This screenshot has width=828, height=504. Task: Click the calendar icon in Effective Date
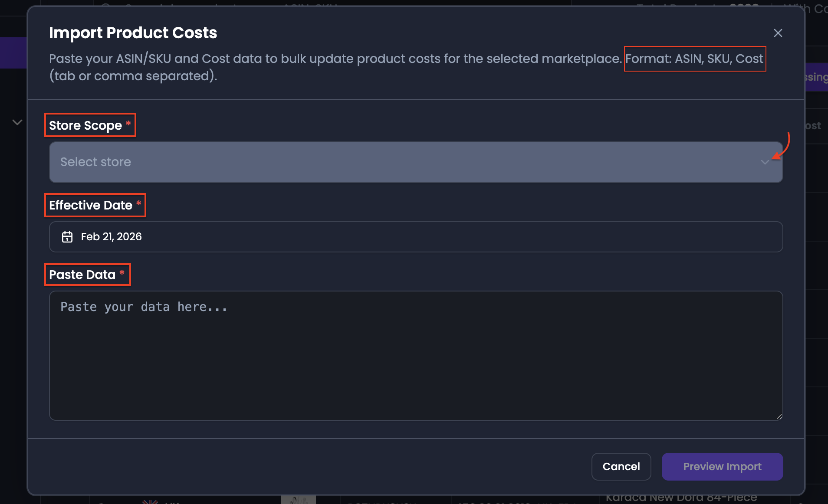67,237
